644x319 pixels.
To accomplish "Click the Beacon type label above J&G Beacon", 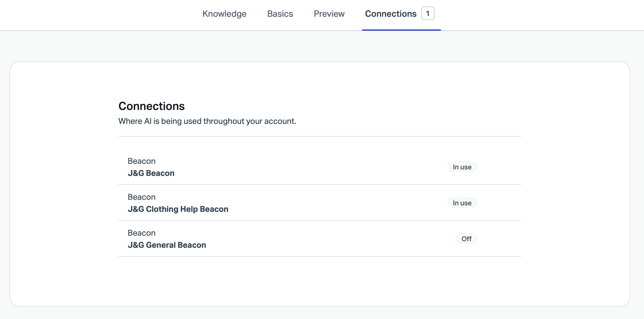I will (142, 161).
